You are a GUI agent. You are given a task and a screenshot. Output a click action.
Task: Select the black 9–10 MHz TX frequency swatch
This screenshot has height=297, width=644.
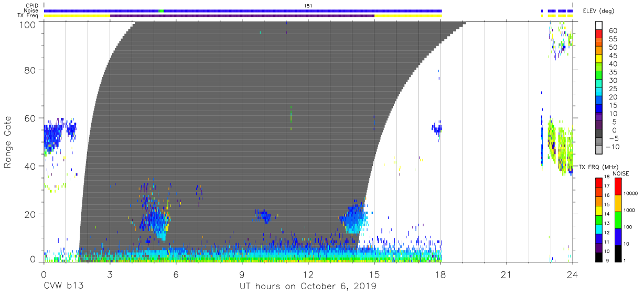pos(600,257)
